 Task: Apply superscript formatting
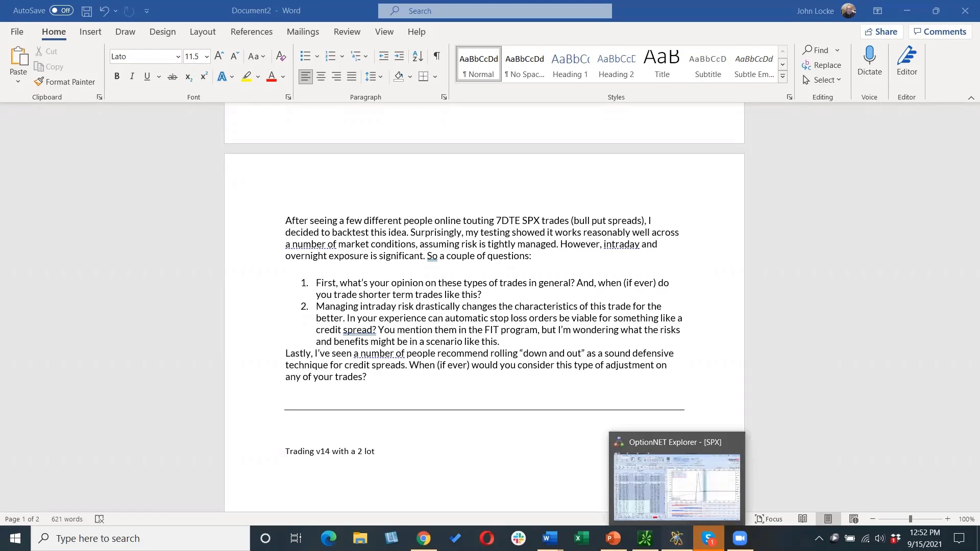(x=204, y=77)
